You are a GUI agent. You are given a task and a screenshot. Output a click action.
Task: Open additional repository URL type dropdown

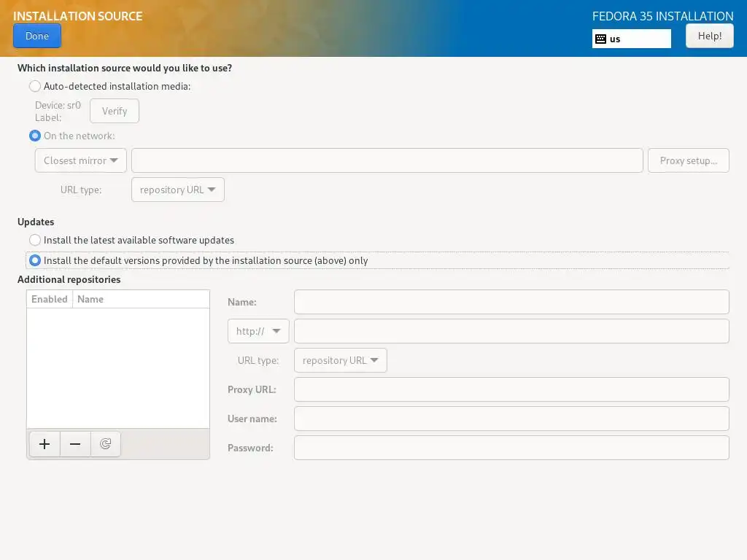click(x=341, y=360)
